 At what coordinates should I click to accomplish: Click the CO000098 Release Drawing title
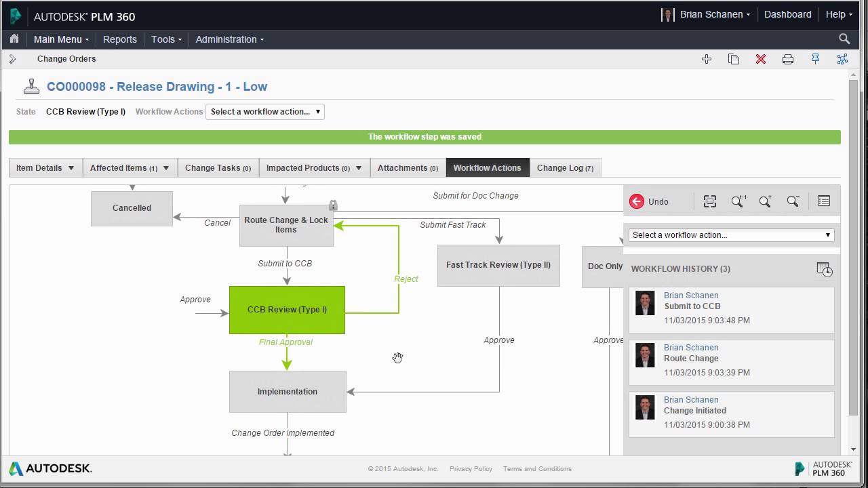pos(157,87)
